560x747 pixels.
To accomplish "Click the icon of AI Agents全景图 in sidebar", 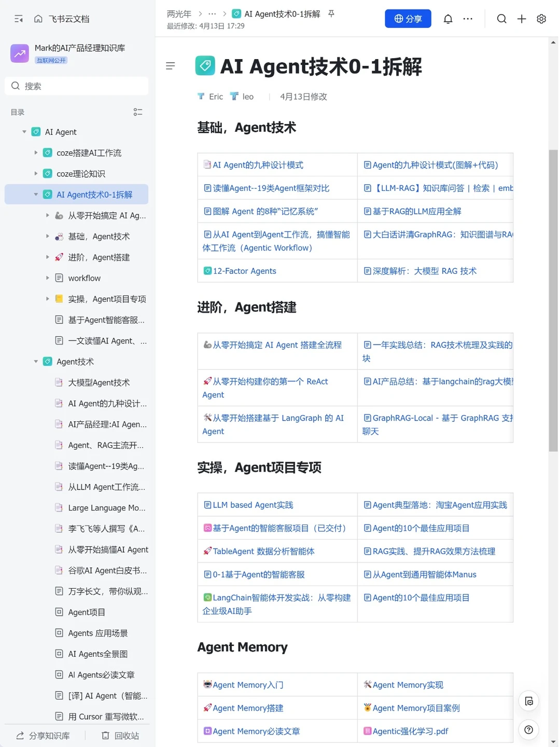I will coord(59,654).
